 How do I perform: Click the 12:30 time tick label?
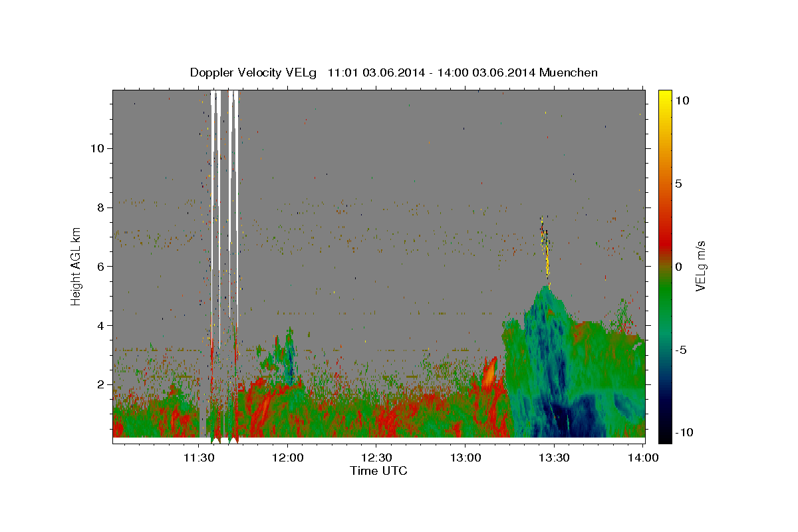click(x=376, y=458)
